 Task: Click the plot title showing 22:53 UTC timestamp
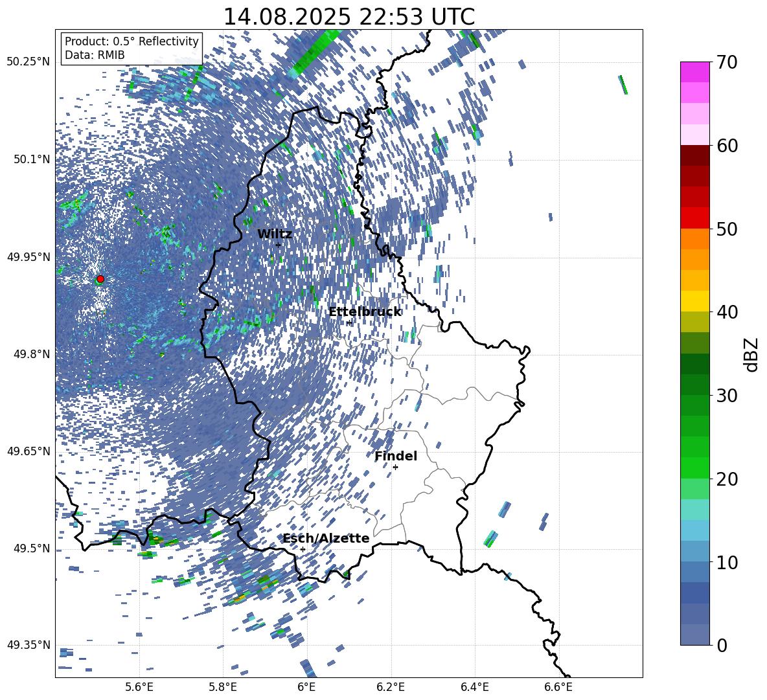349,17
